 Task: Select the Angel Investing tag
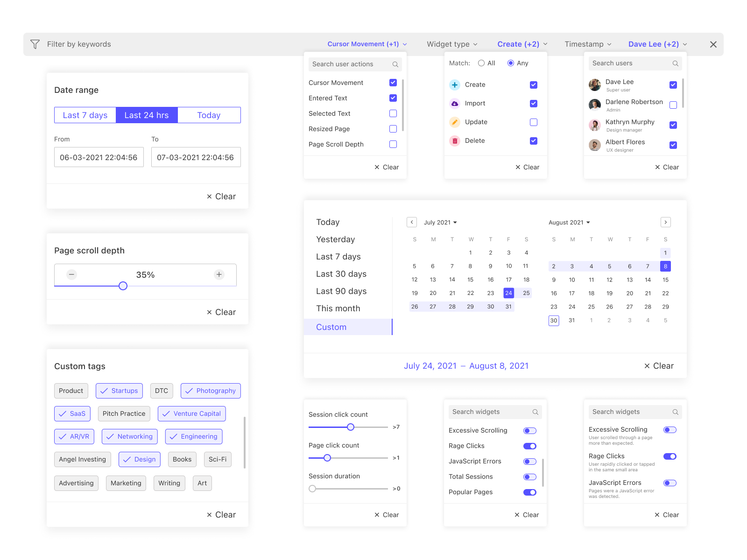point(83,460)
